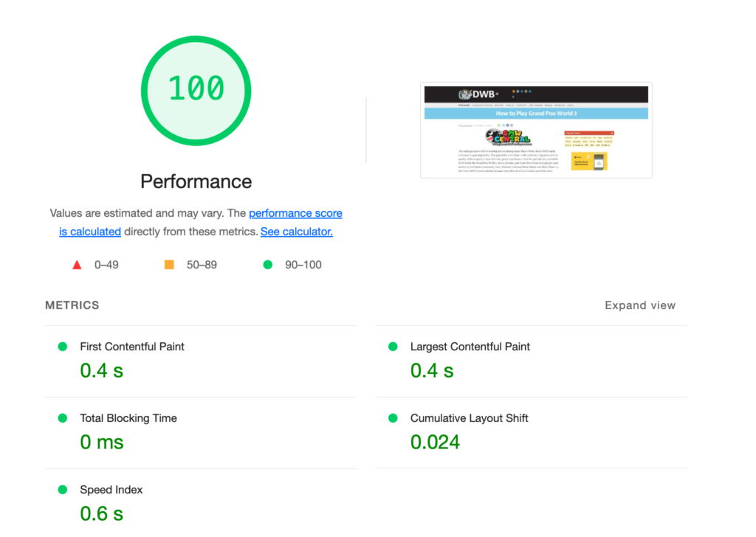Click green dot beside Cumulative Layout Shift
Image resolution: width=756 pixels, height=537 pixels.
(393, 418)
